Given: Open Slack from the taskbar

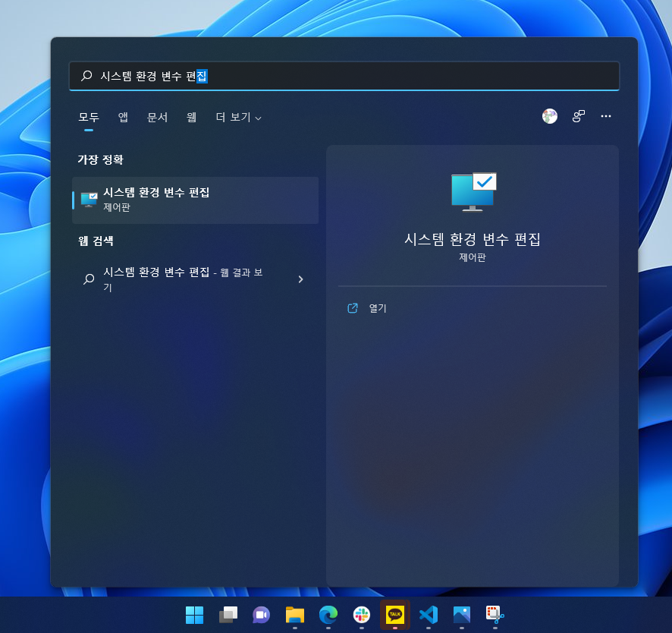Looking at the screenshot, I should coord(362,615).
